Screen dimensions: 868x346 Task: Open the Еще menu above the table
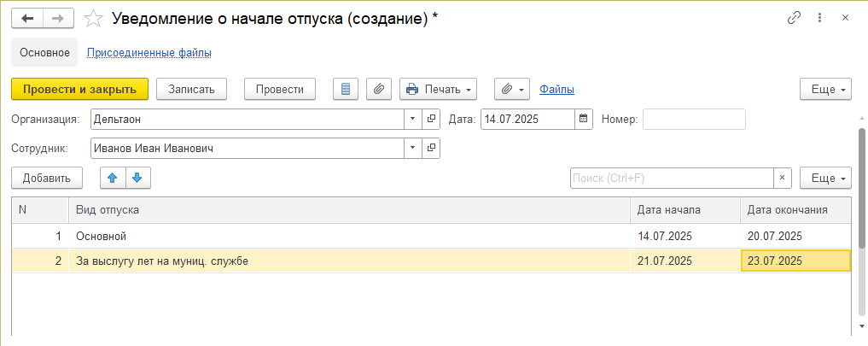pos(825,178)
